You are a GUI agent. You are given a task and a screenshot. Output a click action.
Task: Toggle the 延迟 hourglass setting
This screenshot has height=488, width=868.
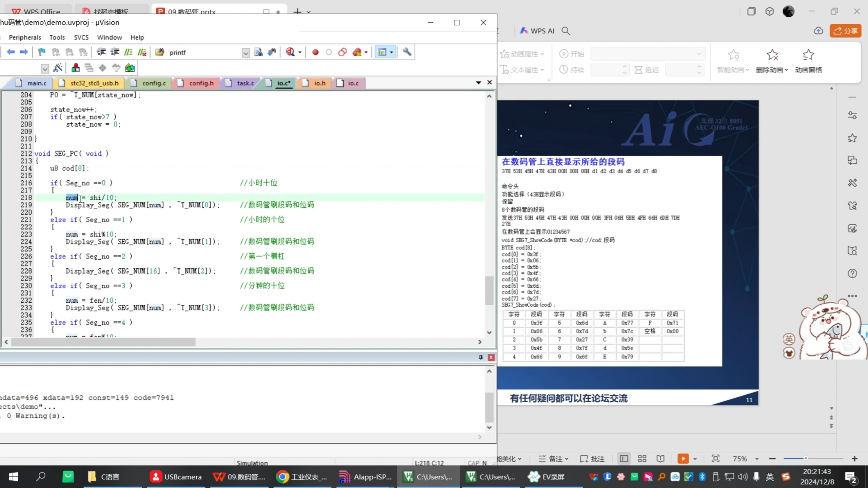coord(639,69)
